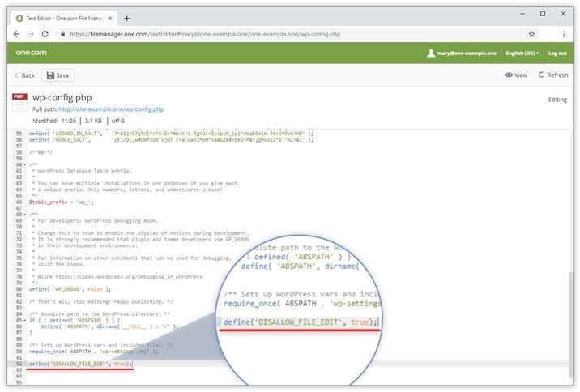Image resolution: width=580 pixels, height=392 pixels.
Task: Go Back to the file manager
Action: 24,75
